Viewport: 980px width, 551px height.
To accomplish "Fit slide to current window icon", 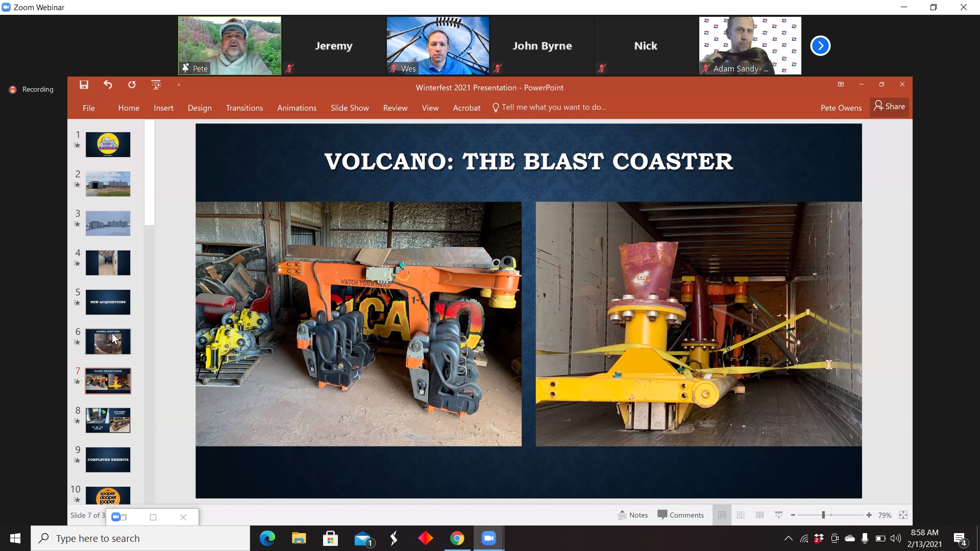I will tap(903, 515).
